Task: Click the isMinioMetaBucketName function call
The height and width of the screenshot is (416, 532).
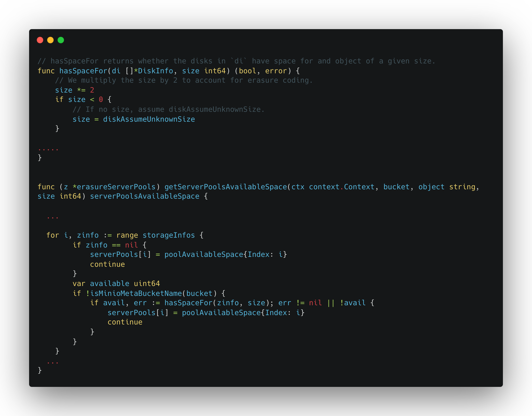Action: [136, 294]
